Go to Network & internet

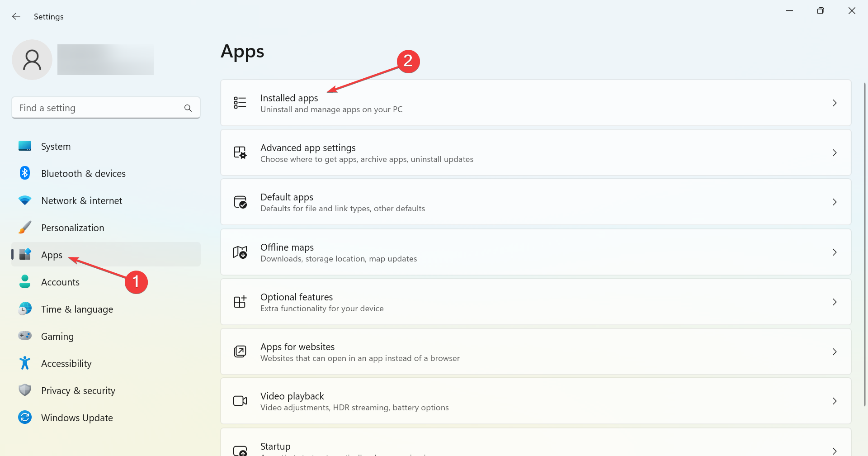tap(106, 200)
